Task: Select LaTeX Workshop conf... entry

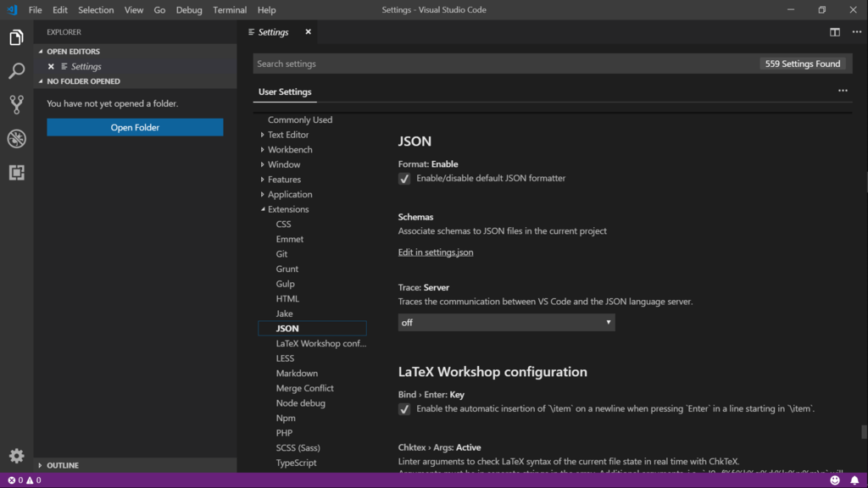Action: coord(321,344)
